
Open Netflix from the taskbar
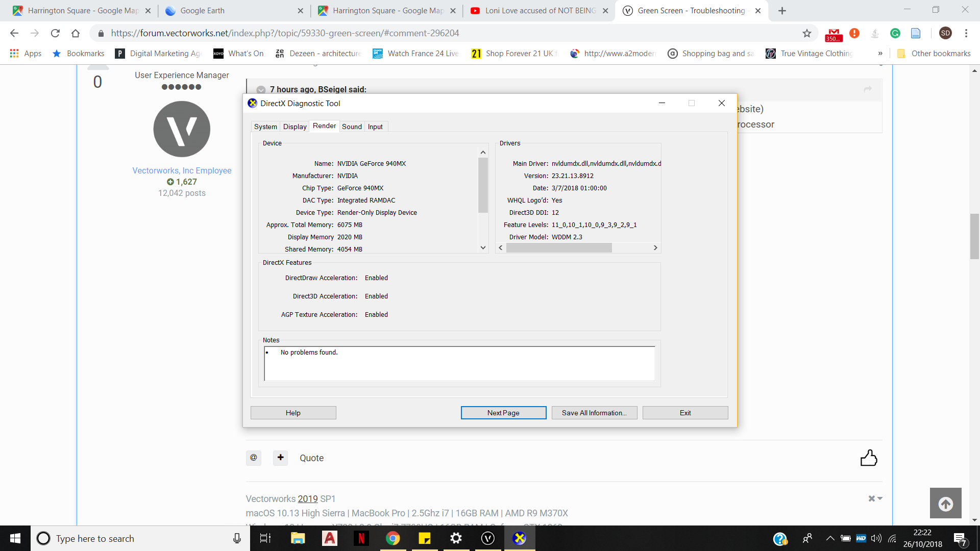[361, 538]
